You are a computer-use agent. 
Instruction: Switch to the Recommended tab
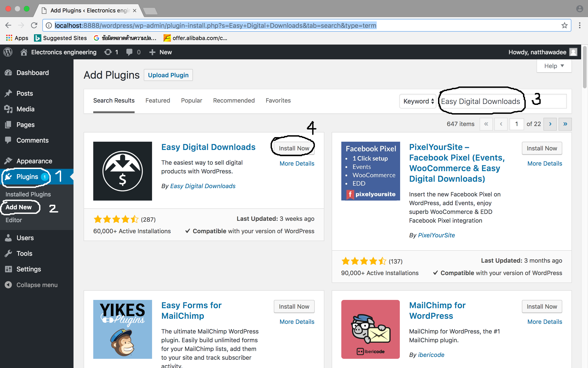point(234,101)
